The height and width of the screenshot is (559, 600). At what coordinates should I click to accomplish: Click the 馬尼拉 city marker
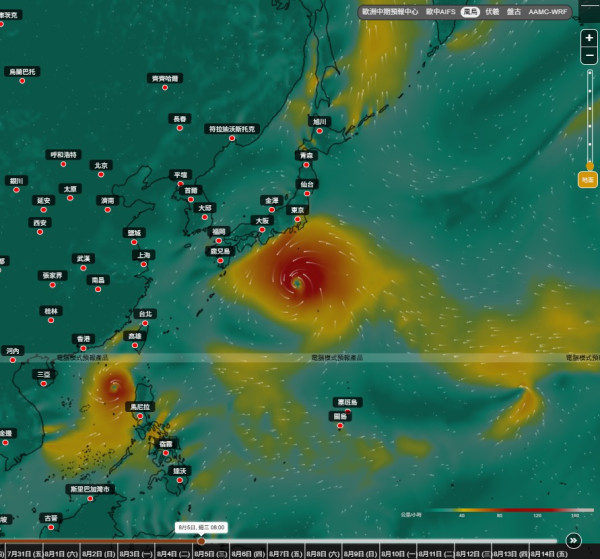click(140, 416)
